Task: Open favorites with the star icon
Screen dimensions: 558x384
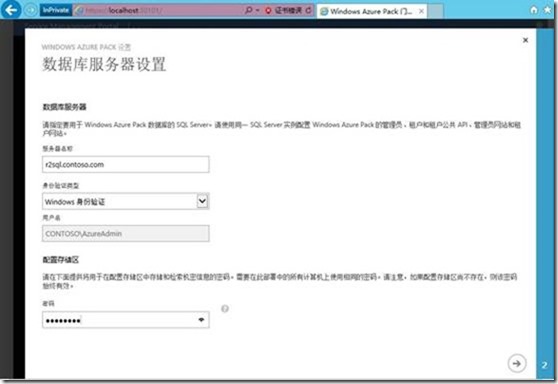Action: click(x=548, y=10)
